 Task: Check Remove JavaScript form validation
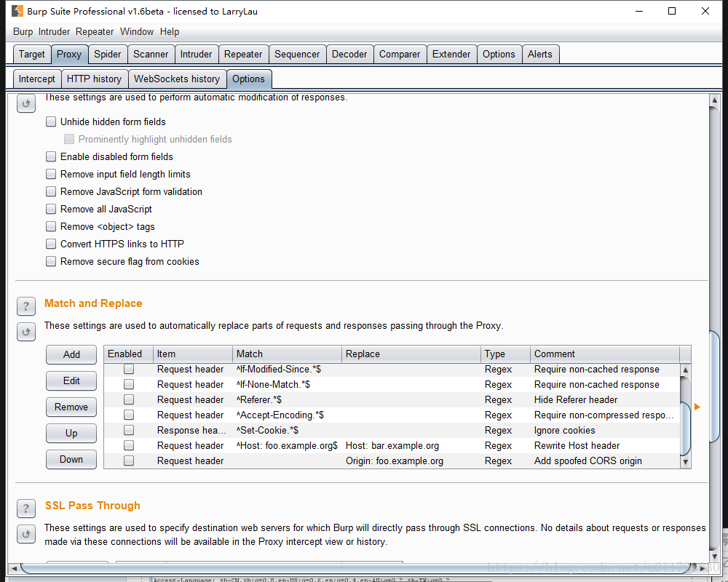pyautogui.click(x=51, y=191)
